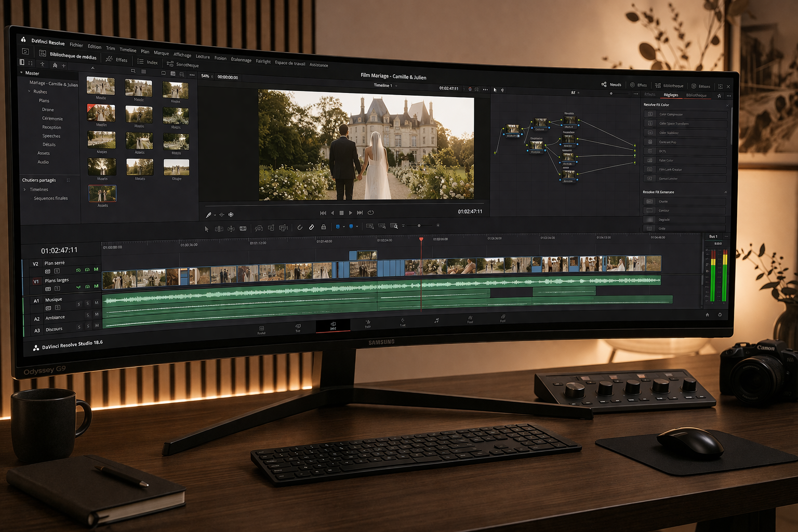798x532 pixels.
Task: Jump to first frame with skip-back button
Action: [323, 213]
